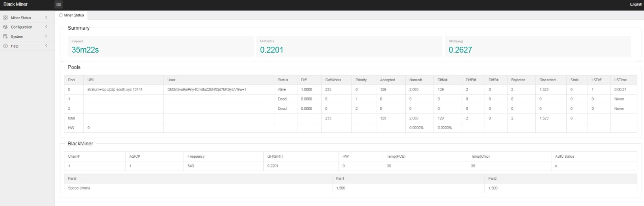Open the English language dropdown
Screen dimensions: 644x206
636,4
